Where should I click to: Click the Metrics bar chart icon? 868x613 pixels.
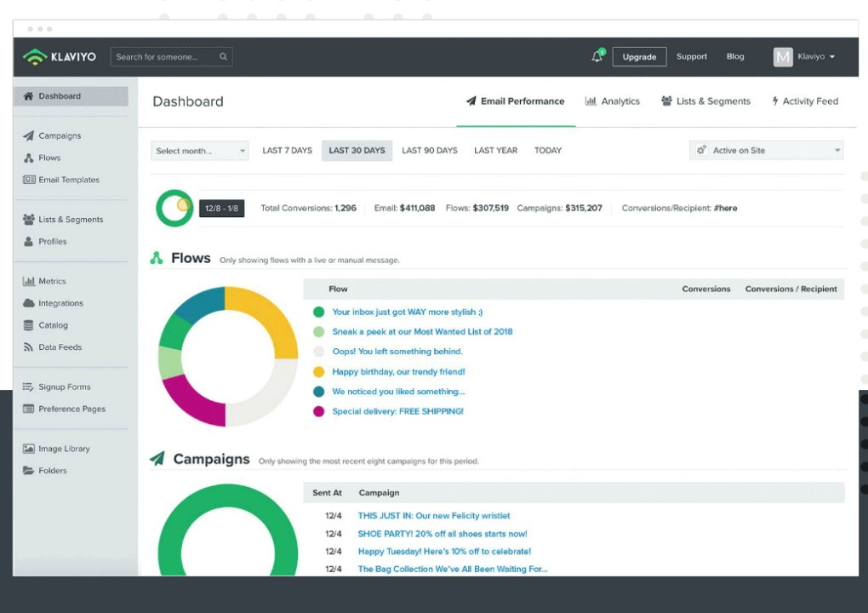point(29,282)
